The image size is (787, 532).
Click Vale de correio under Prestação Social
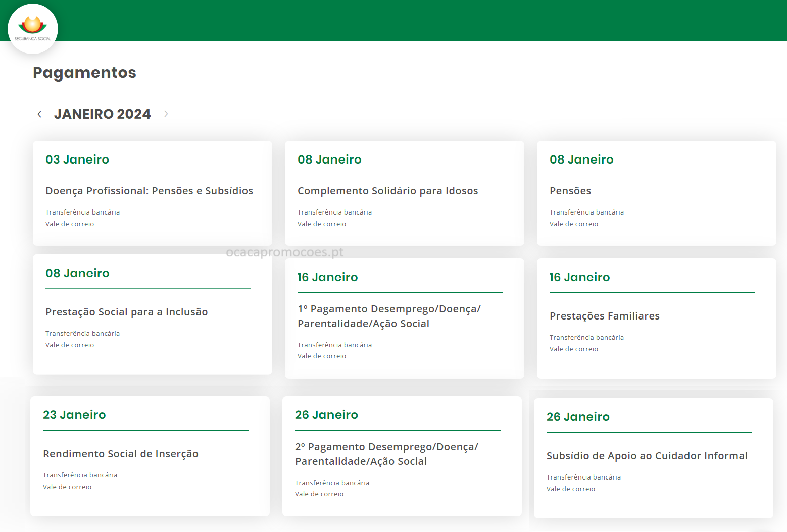pyautogui.click(x=70, y=345)
